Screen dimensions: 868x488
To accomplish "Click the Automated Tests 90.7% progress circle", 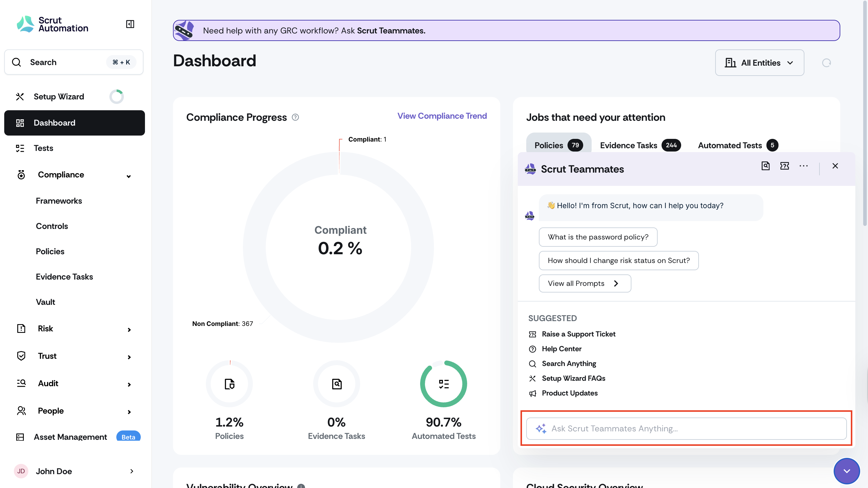I will click(x=443, y=383).
